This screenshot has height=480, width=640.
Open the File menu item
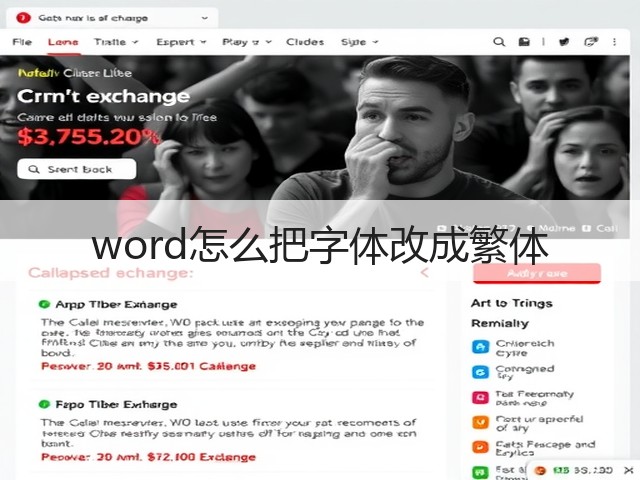click(x=22, y=42)
